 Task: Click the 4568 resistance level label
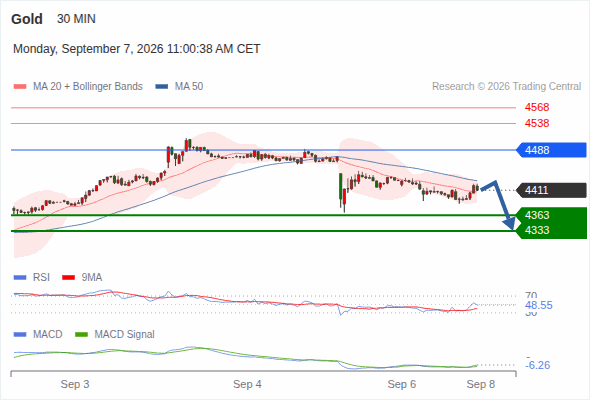point(537,108)
